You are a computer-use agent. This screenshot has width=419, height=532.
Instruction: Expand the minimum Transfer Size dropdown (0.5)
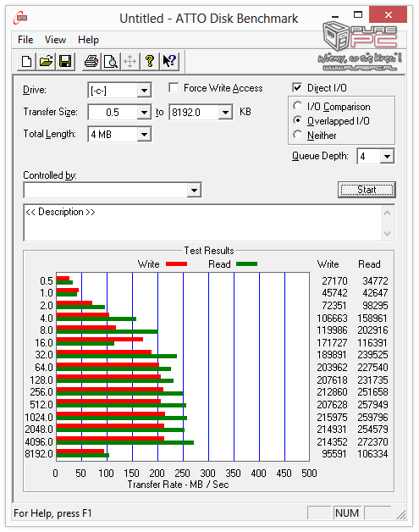pyautogui.click(x=144, y=113)
